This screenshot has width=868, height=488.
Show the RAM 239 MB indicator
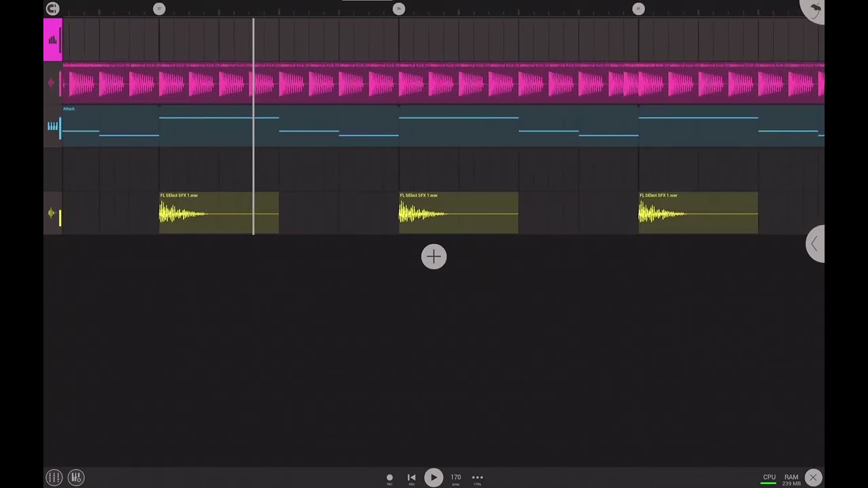[x=791, y=479]
